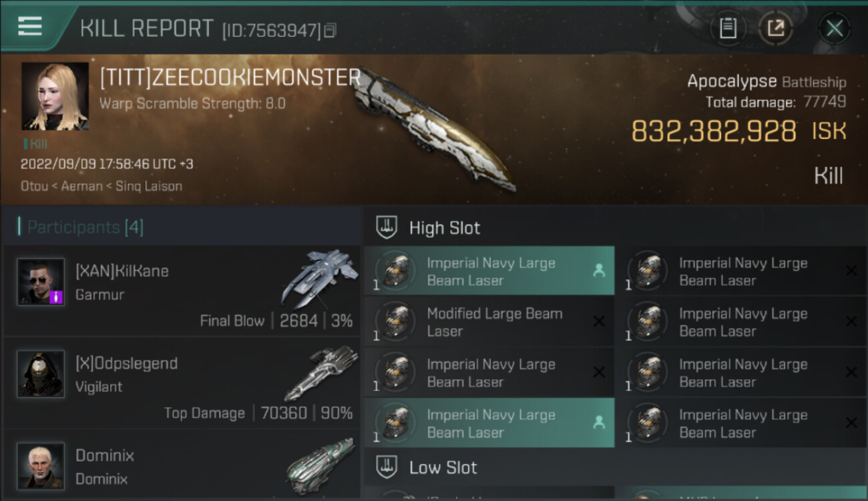Open the hamburger menu icon

pos(30,26)
